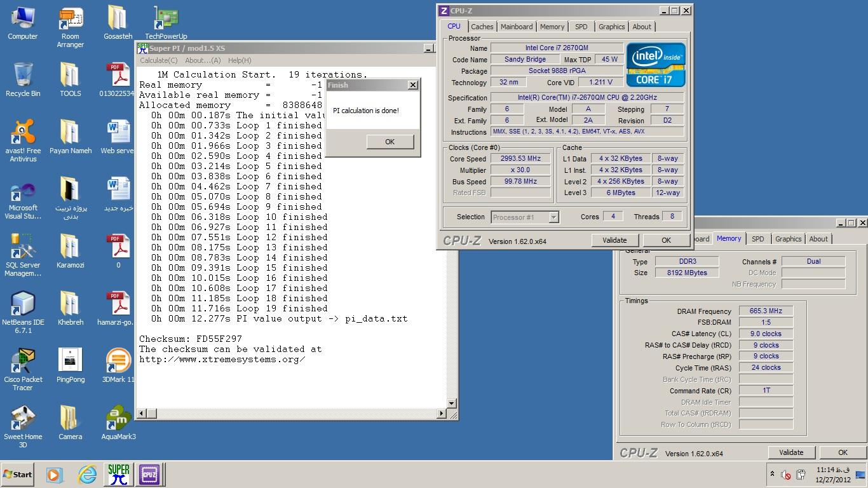The width and height of the screenshot is (868, 488).
Task: Select the CPU tab in CPU-Z
Action: point(454,26)
